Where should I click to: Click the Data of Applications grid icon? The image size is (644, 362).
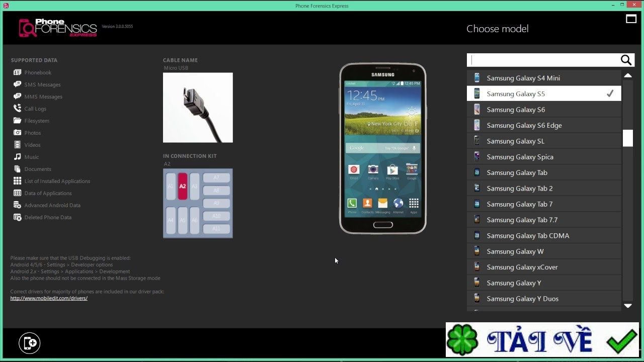pos(17,193)
